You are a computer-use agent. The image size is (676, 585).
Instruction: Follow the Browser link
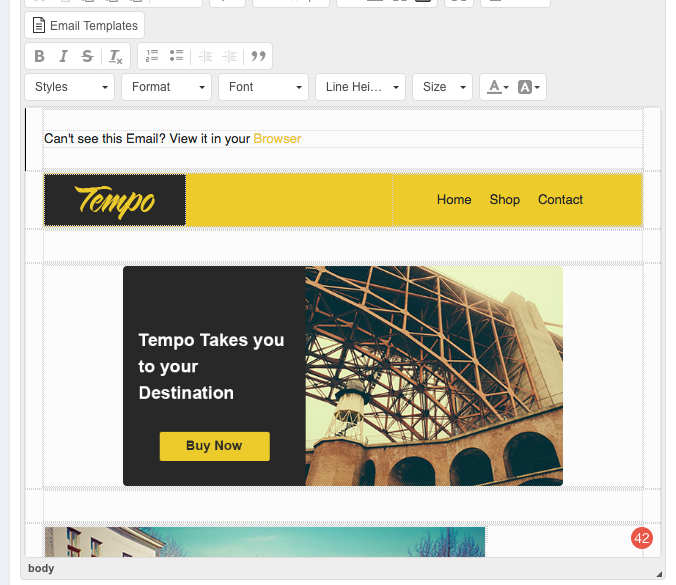coord(277,139)
